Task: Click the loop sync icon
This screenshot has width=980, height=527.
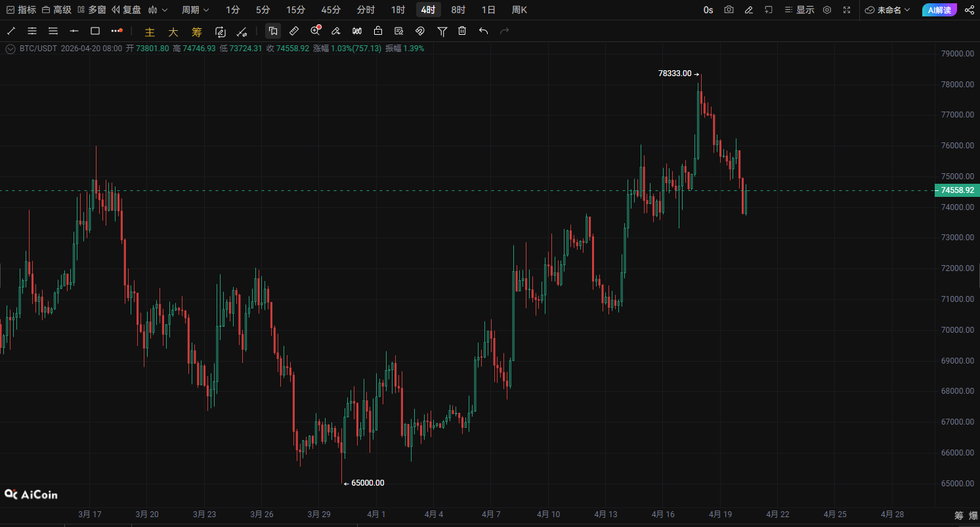Action: coord(221,32)
